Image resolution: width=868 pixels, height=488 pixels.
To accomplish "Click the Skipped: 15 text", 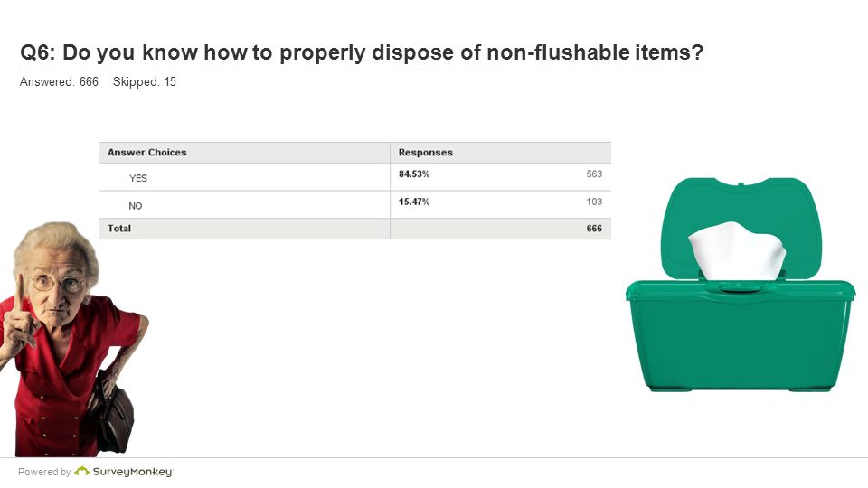I will pyautogui.click(x=145, y=82).
